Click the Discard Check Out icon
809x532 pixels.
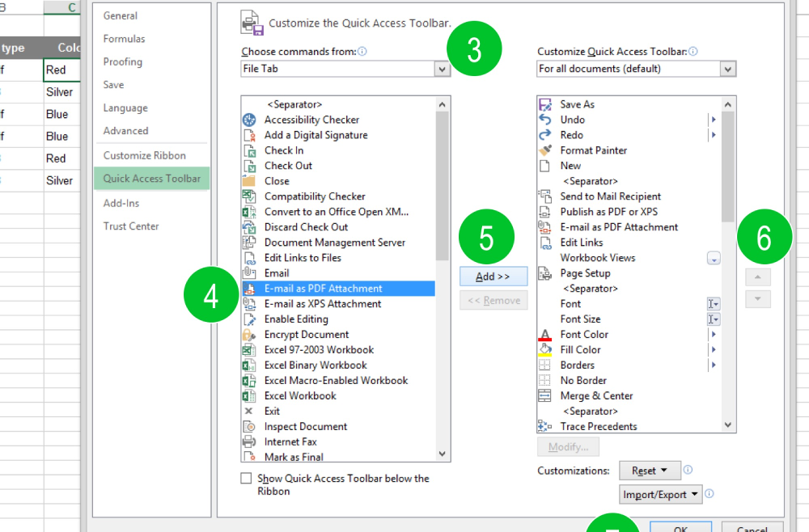(249, 227)
